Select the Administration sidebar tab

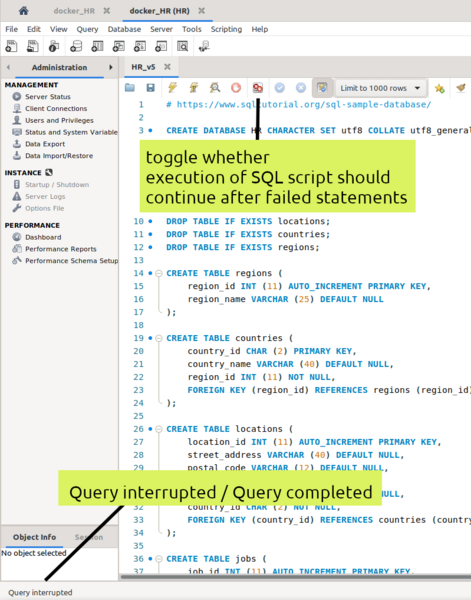tap(59, 67)
